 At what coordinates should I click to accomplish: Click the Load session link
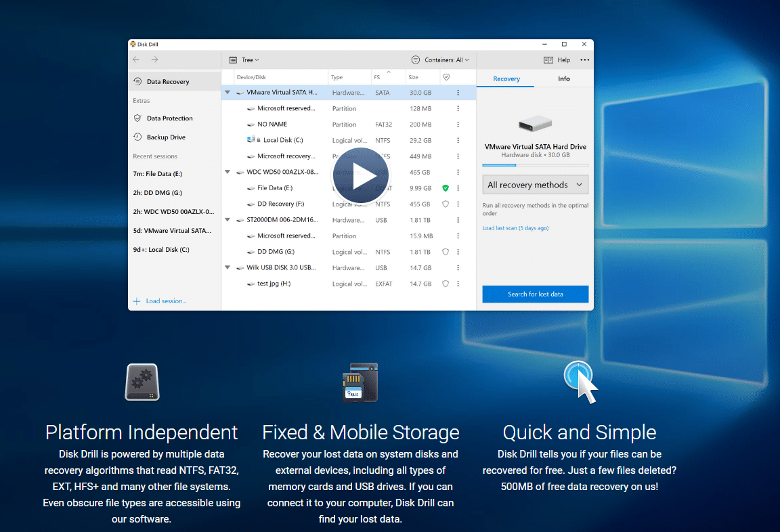[x=160, y=301]
